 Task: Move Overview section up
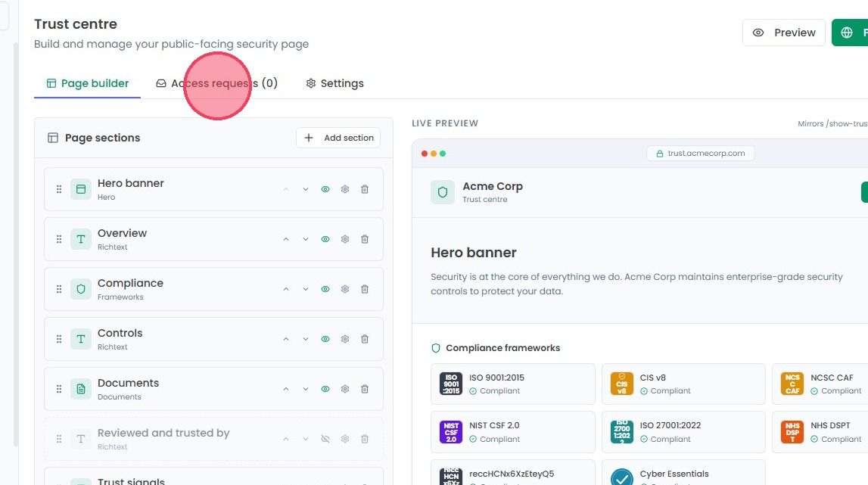[286, 239]
